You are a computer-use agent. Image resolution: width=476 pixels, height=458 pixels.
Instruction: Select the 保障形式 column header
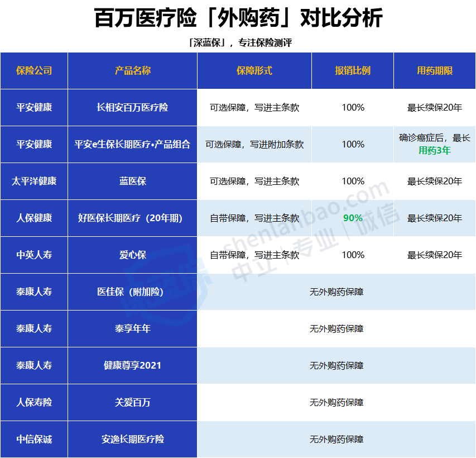(x=254, y=70)
